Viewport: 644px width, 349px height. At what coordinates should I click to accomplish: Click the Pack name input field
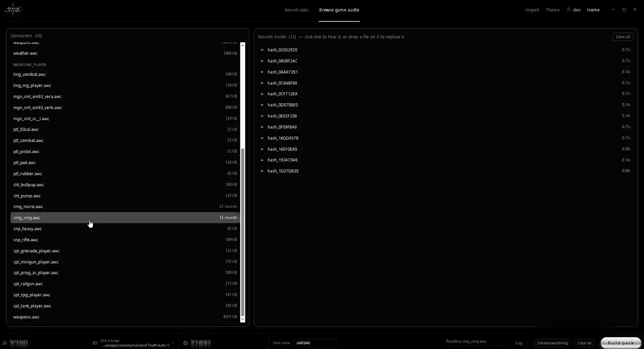[315, 343]
